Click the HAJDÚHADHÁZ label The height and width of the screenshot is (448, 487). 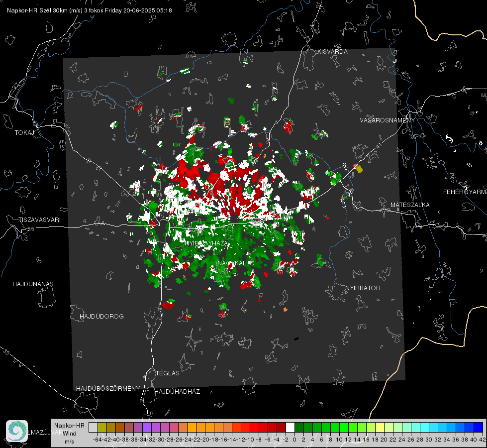[178, 391]
